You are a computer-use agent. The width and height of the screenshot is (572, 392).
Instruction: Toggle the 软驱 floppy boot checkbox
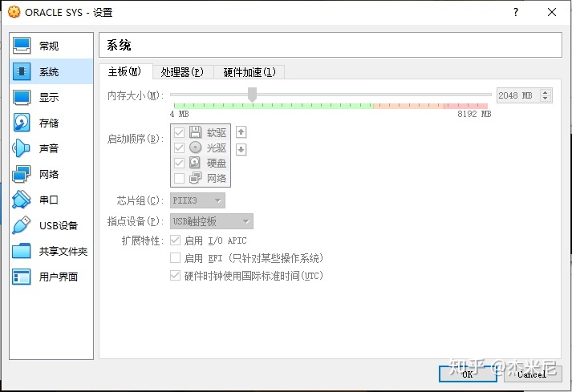coord(179,132)
